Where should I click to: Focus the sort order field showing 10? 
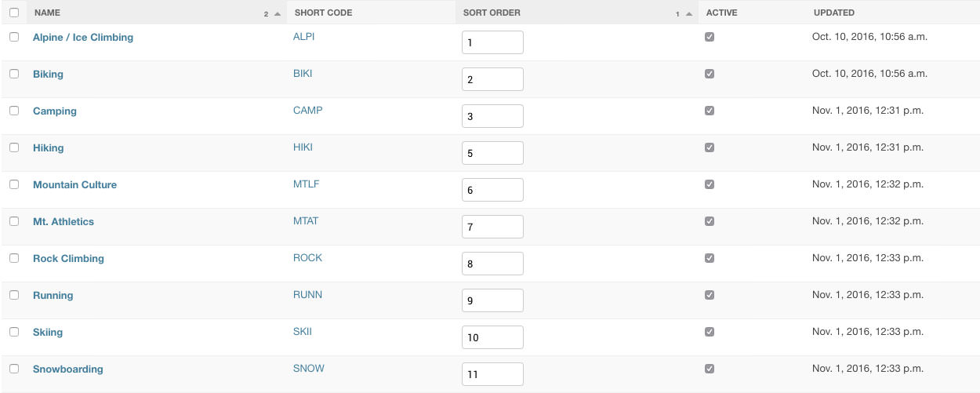pos(492,337)
